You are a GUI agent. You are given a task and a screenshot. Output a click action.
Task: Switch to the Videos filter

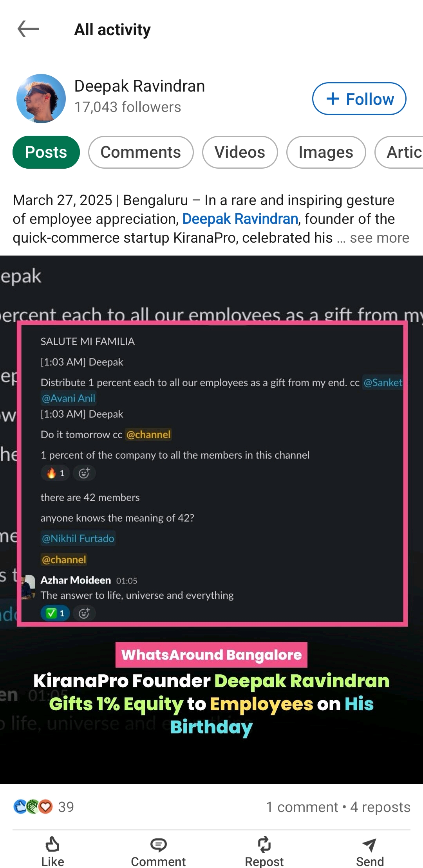click(x=240, y=152)
